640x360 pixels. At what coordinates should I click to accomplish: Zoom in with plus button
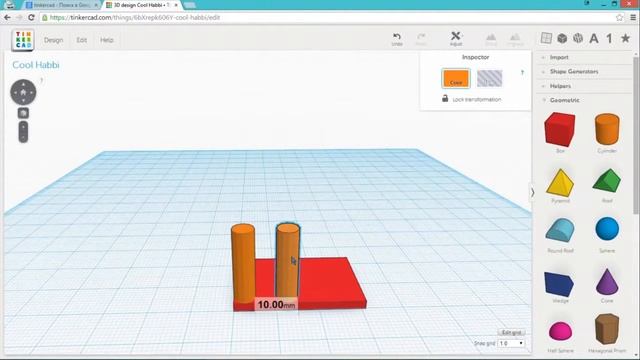coord(23,127)
